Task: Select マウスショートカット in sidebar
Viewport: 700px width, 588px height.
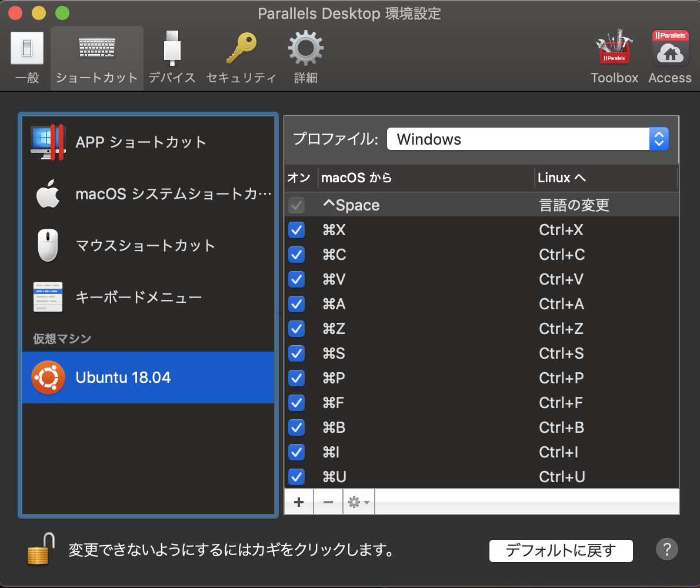Action: click(x=148, y=245)
